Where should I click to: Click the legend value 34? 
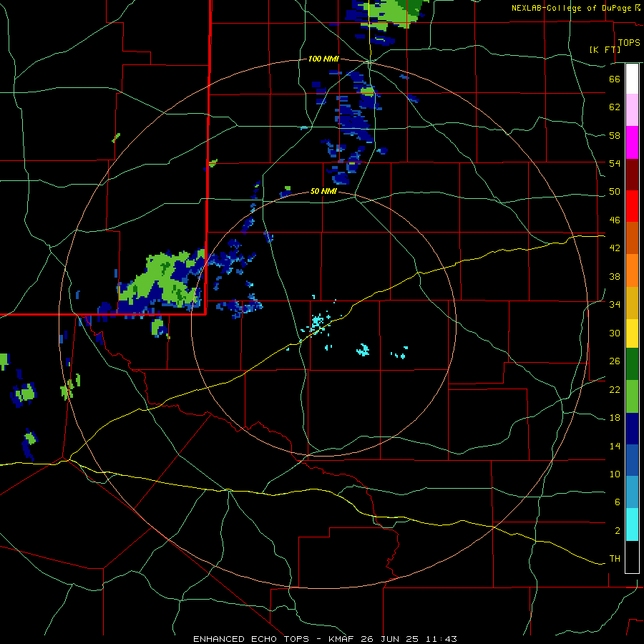click(x=615, y=304)
